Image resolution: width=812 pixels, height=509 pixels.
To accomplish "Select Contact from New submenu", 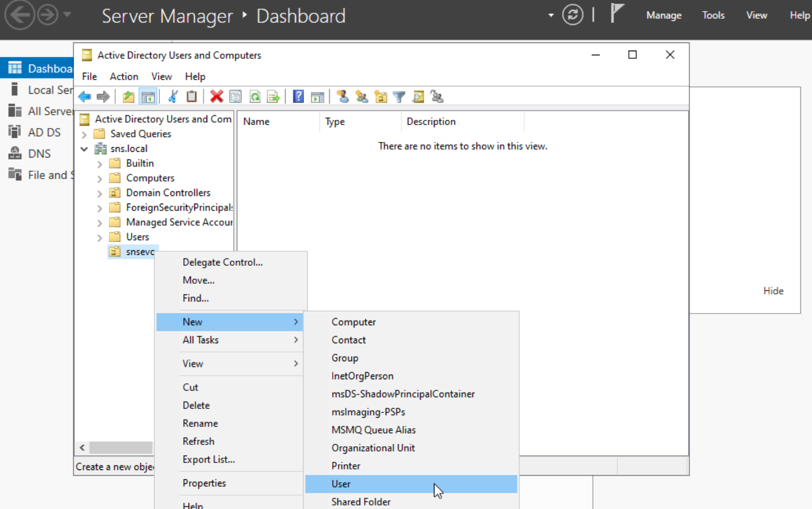I will pos(411,340).
